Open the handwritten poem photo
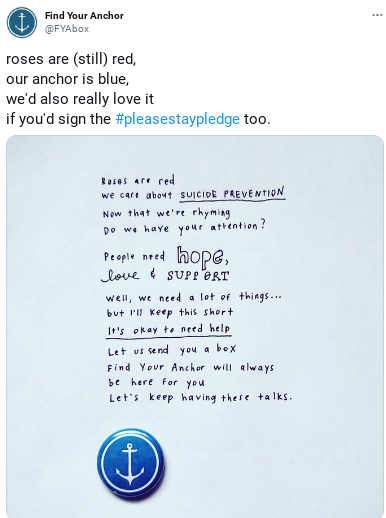This screenshot has width=386, height=518. pos(195,327)
